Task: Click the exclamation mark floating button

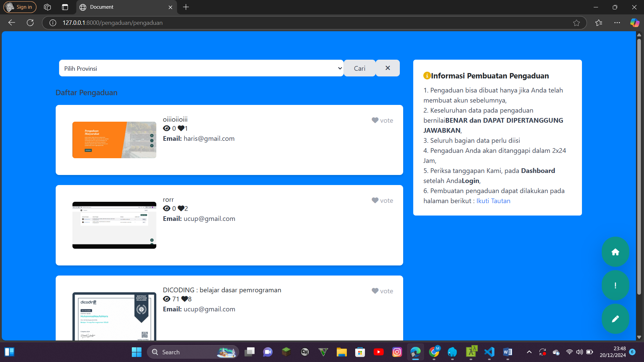Action: point(615,286)
